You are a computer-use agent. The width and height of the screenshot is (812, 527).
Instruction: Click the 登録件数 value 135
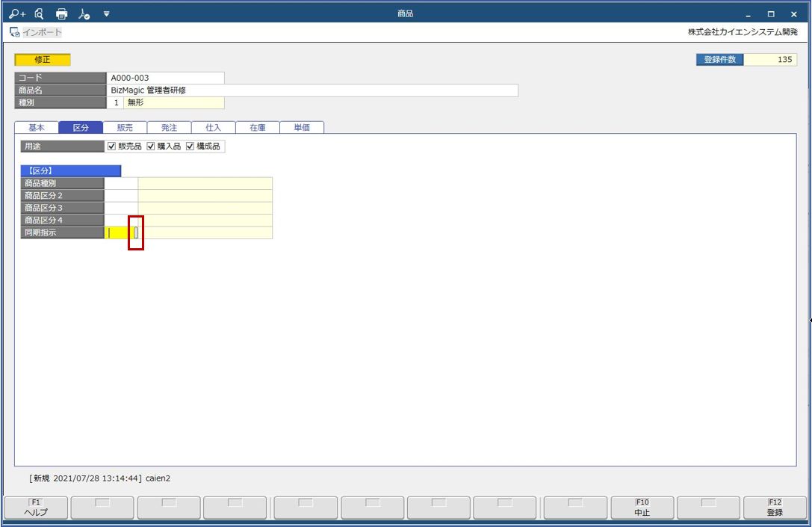point(770,60)
